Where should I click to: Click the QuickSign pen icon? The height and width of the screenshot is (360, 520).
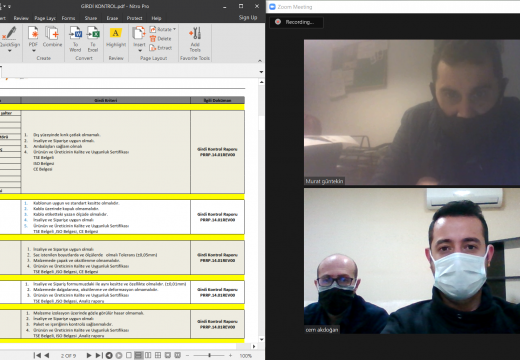coord(9,33)
